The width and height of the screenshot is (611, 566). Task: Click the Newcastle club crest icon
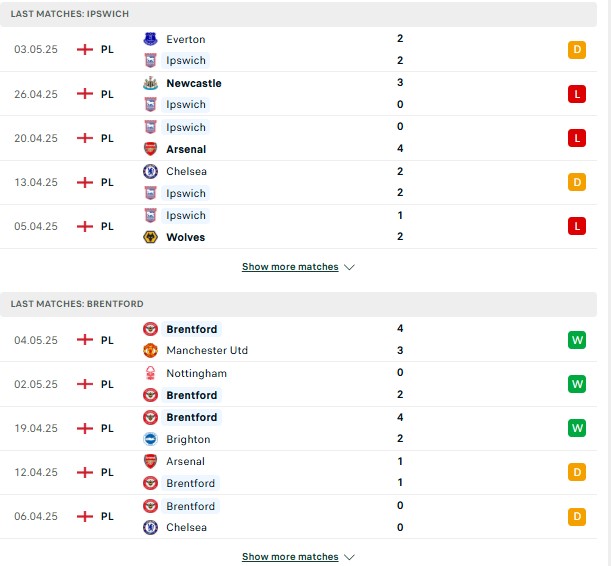coord(150,83)
